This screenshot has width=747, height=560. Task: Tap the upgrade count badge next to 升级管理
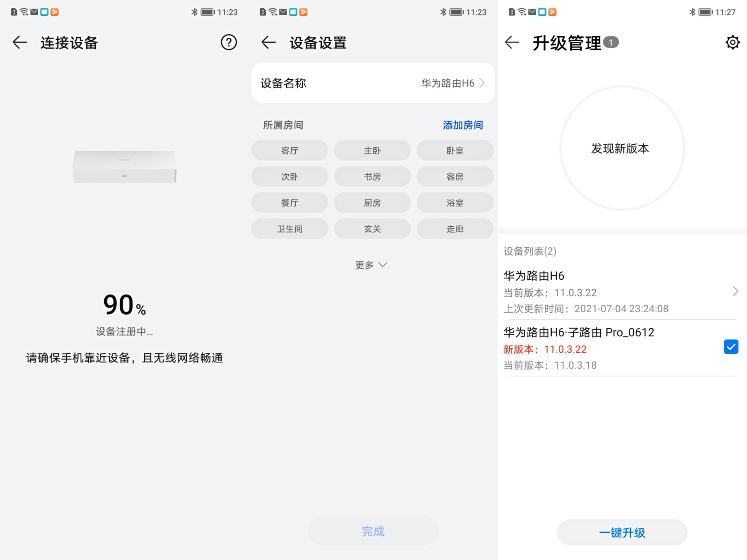611,42
